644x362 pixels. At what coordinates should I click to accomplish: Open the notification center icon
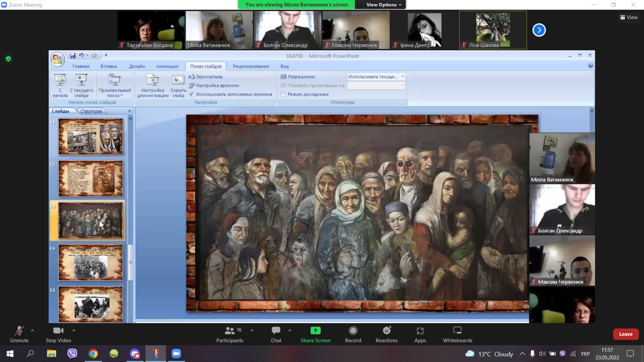(x=630, y=354)
